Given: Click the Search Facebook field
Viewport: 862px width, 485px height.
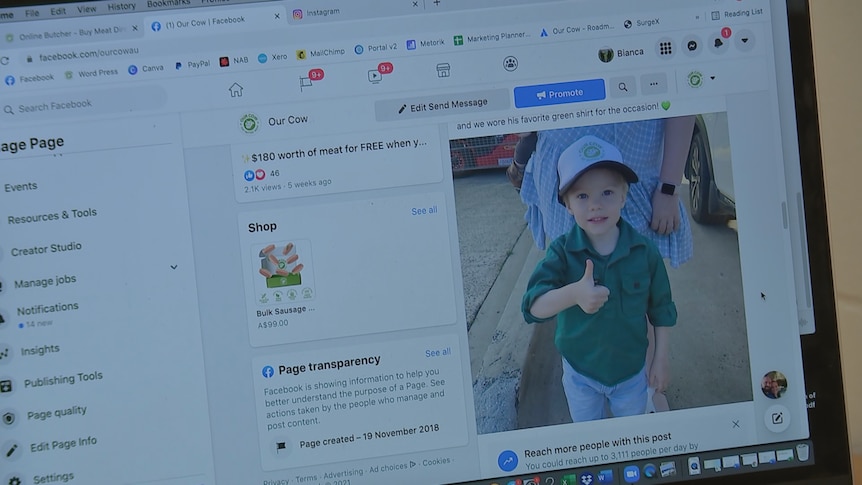Looking at the screenshot, I should (82, 104).
